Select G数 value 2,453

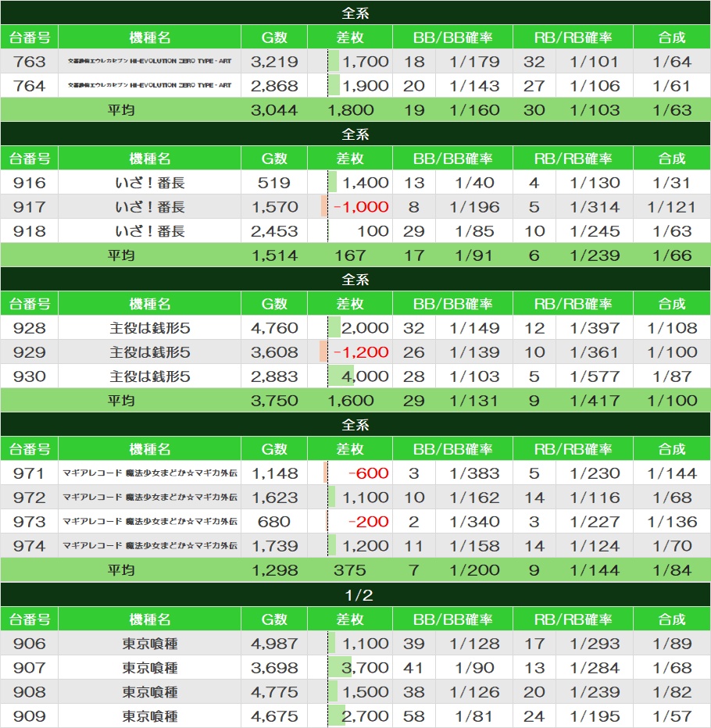pos(274,230)
